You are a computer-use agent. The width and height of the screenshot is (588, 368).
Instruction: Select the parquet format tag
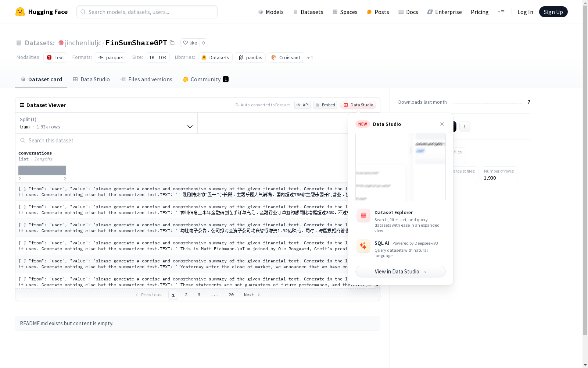(111, 57)
